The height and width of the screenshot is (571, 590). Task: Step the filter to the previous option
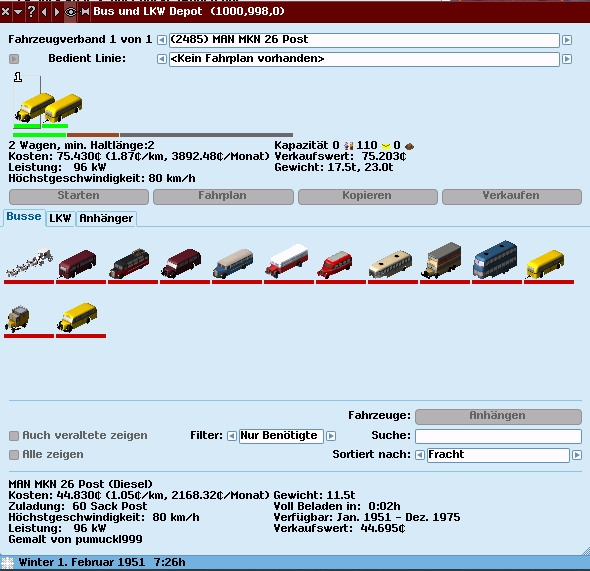coord(232,436)
